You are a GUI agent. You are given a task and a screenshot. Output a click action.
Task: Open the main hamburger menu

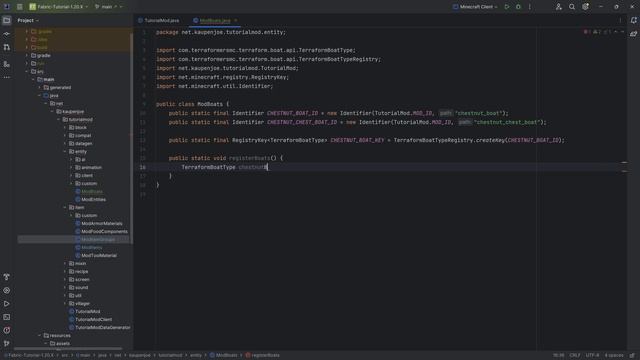[x=20, y=7]
